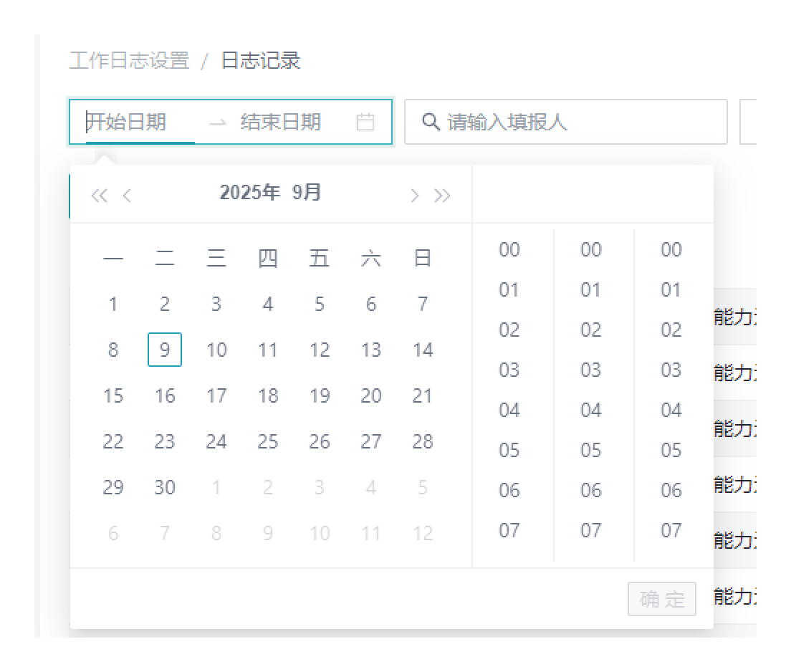791x672 pixels.
Task: Click the next month arrow icon
Action: [x=414, y=196]
